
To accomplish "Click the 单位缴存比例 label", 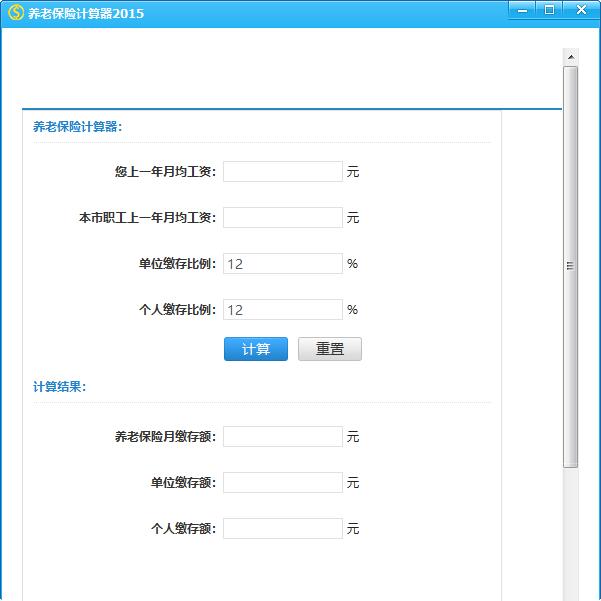I will pyautogui.click(x=177, y=263).
